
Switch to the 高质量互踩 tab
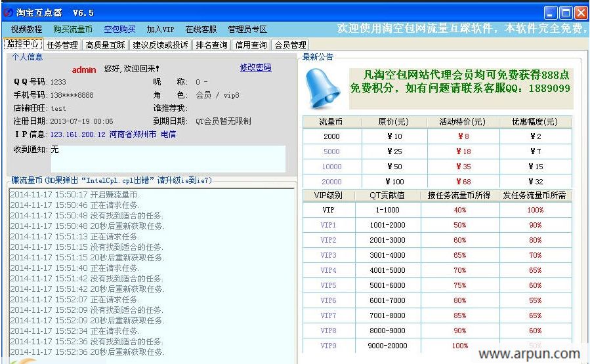coord(105,45)
